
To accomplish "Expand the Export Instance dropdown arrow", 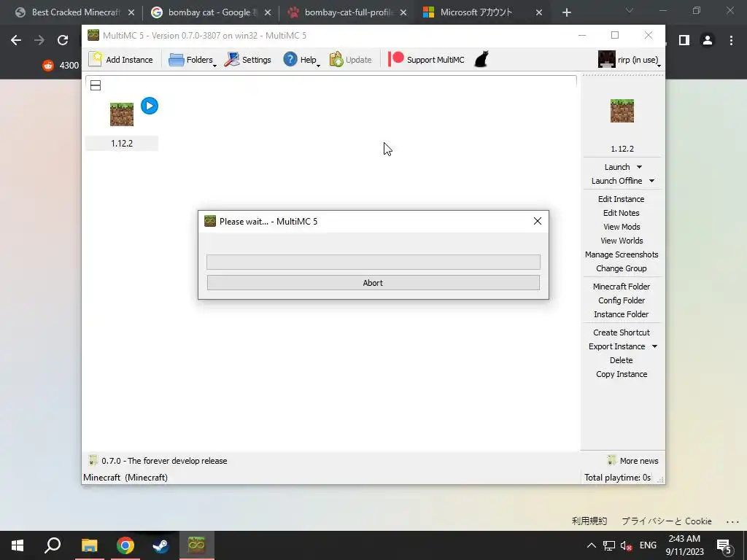I will [x=654, y=346].
